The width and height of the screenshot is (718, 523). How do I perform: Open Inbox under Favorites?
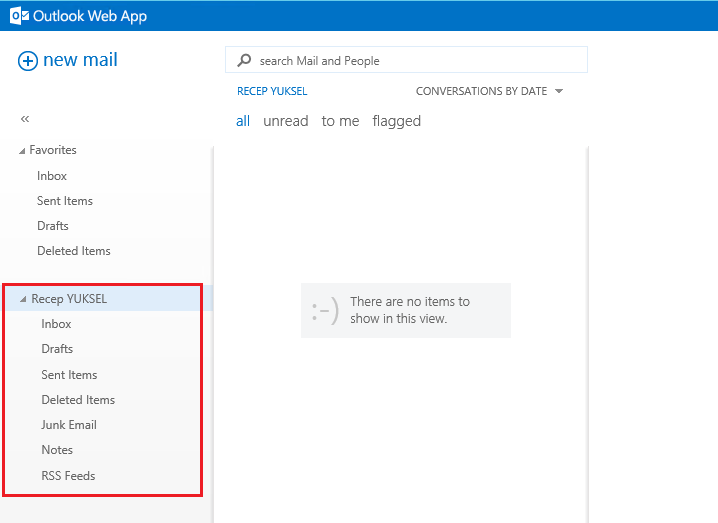[x=52, y=176]
